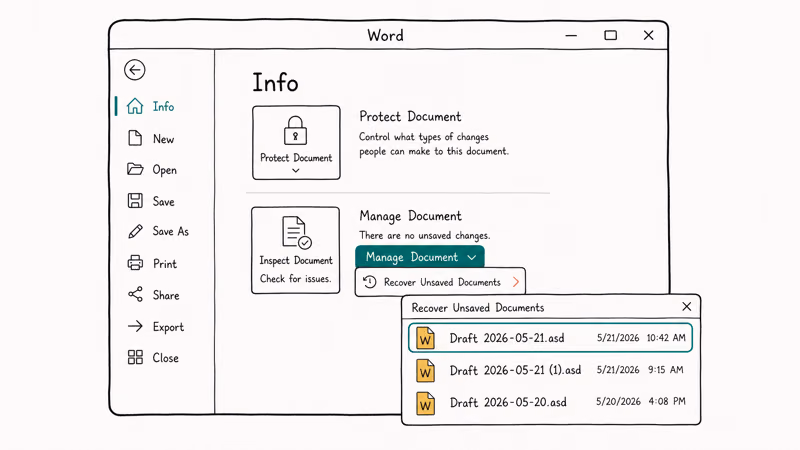Viewport: 800px width, 450px height.
Task: Select the Save label in the sidebar
Action: coord(163,202)
